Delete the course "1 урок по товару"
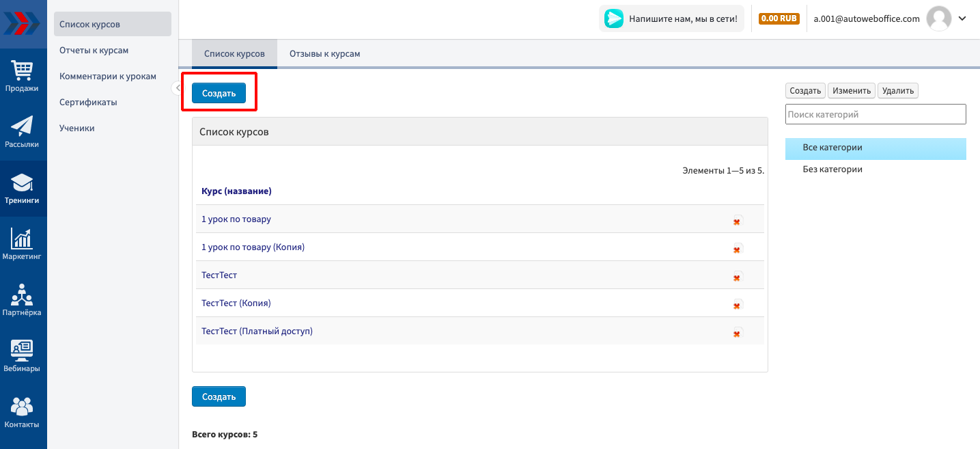This screenshot has width=980, height=449. 737,221
